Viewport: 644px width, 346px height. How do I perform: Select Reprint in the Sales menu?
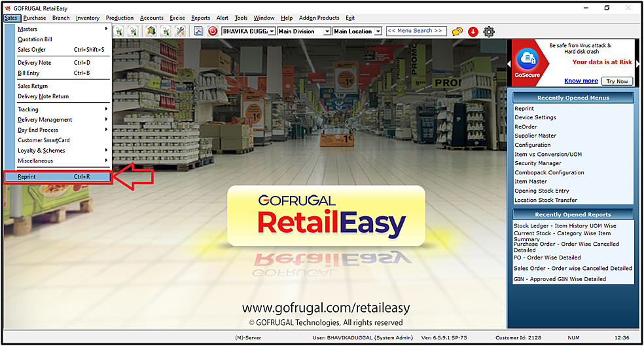[x=58, y=176]
